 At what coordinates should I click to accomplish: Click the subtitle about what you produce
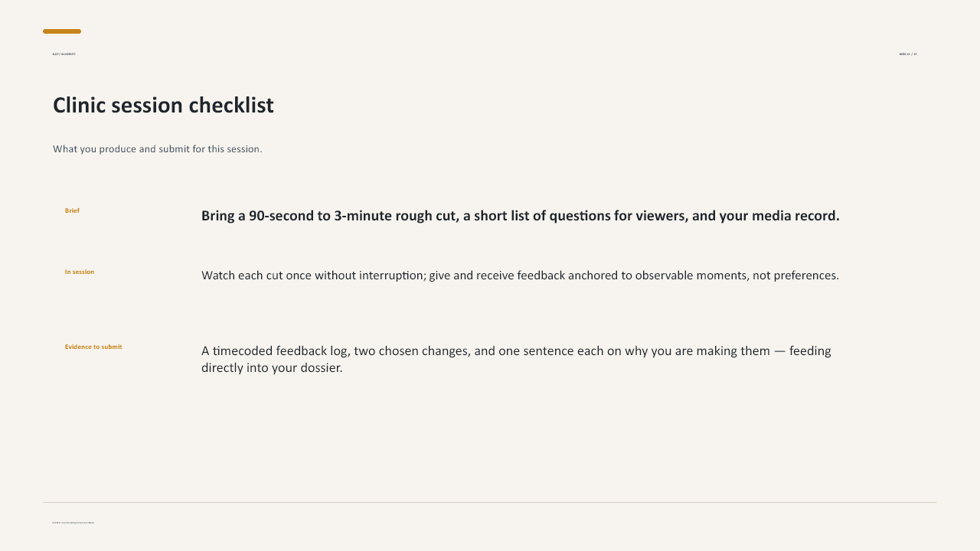(x=158, y=148)
